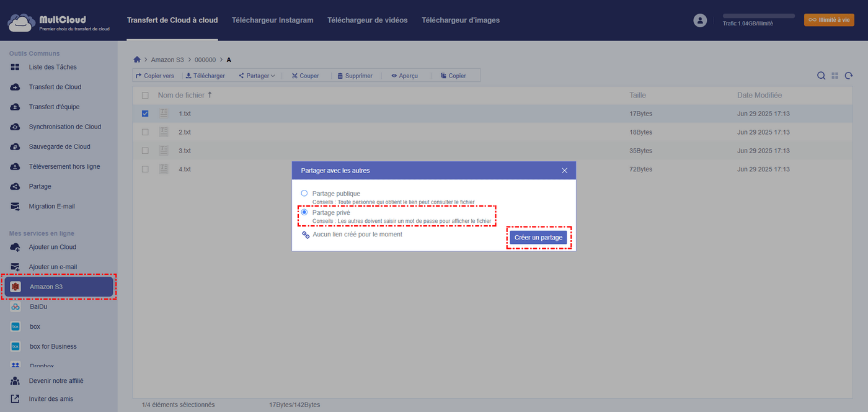This screenshot has width=868, height=412.
Task: Open Téléchargeur de vidéos tab
Action: (368, 20)
